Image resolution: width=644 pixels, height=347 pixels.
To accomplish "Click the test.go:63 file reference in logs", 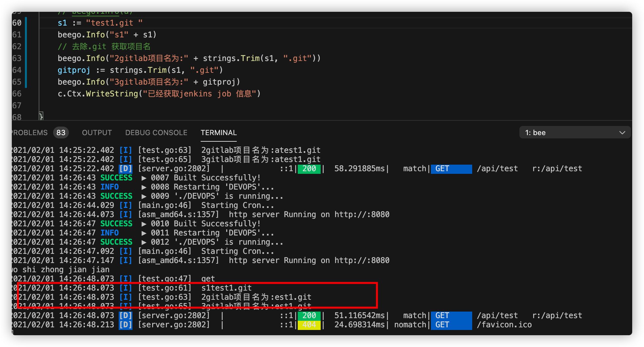I will pyautogui.click(x=165, y=297).
